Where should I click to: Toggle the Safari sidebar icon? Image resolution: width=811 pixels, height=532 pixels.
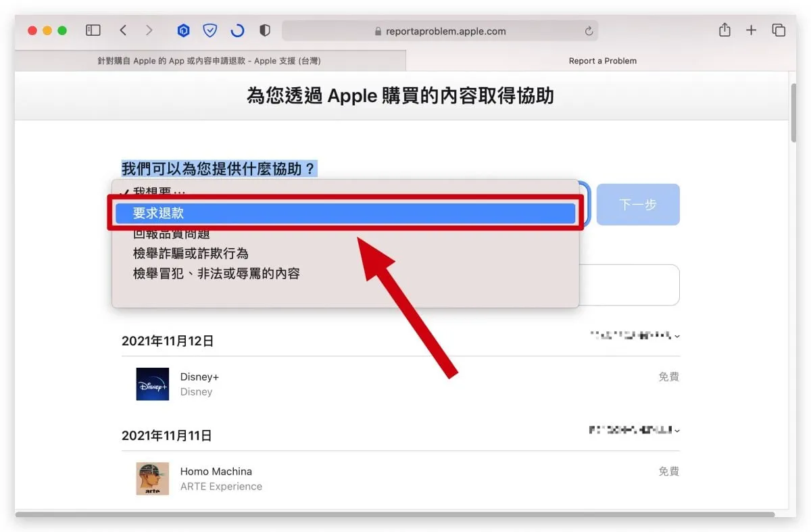pos(93,30)
